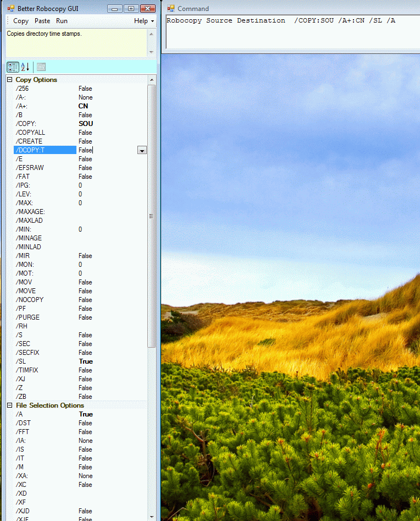Click the SOU value of /COPY:
Screen dimensions: 420x521
[86, 124]
